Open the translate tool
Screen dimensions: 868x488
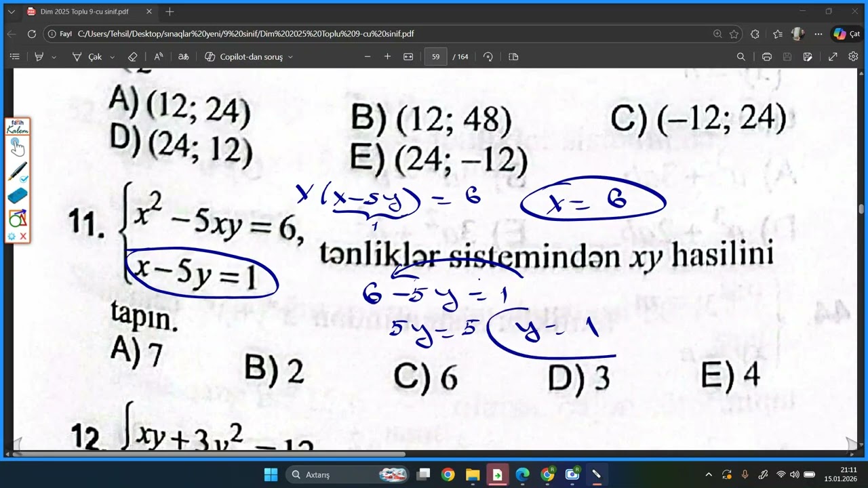pyautogui.click(x=183, y=57)
